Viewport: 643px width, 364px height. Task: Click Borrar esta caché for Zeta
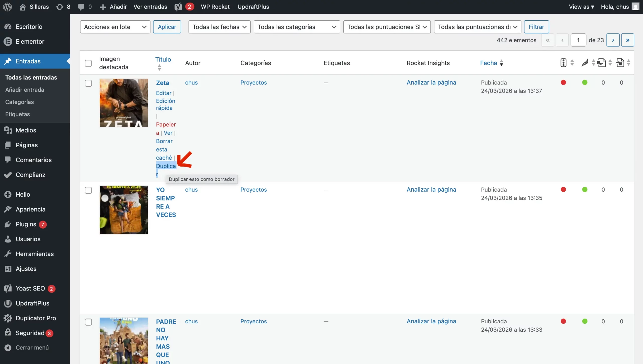[164, 149]
